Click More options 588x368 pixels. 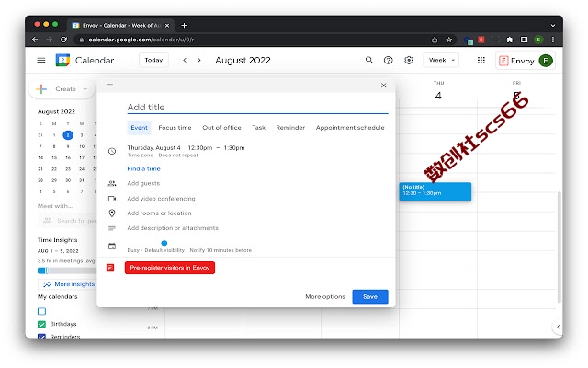click(x=325, y=296)
